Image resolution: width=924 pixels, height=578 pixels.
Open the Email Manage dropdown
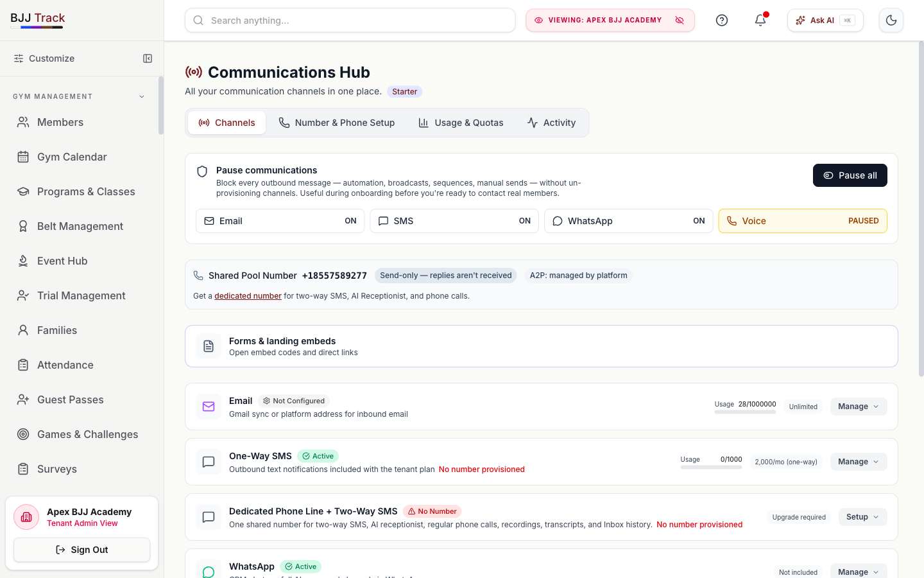[x=859, y=407]
